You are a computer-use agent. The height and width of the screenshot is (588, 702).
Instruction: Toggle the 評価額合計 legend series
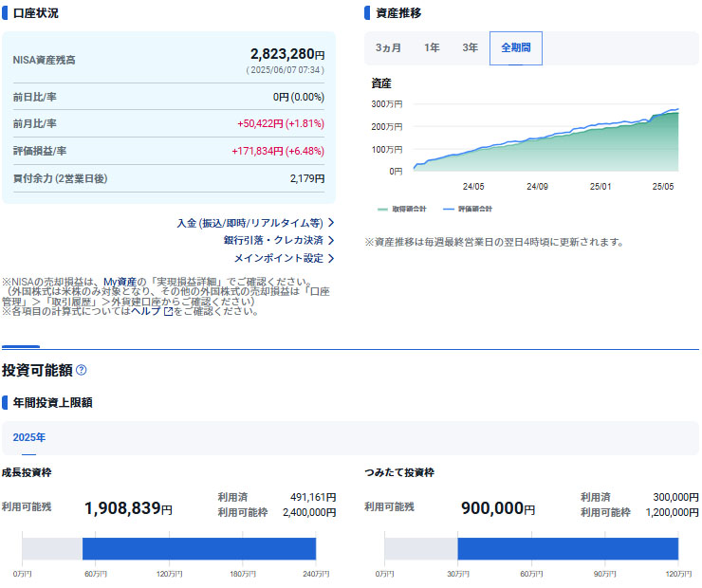[469, 209]
